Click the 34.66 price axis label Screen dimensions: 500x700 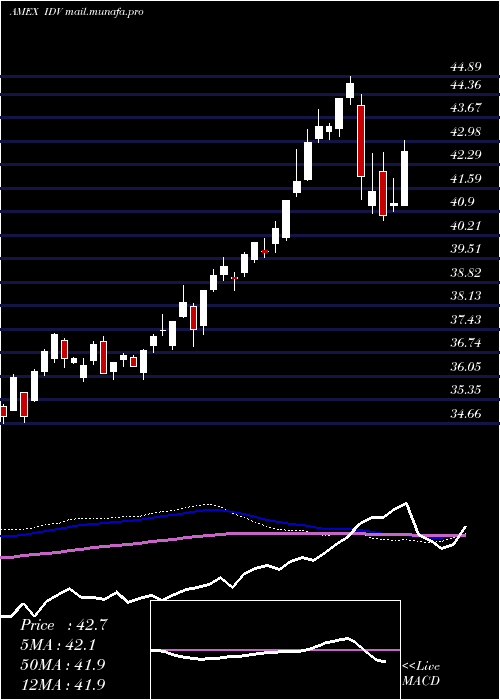click(466, 413)
